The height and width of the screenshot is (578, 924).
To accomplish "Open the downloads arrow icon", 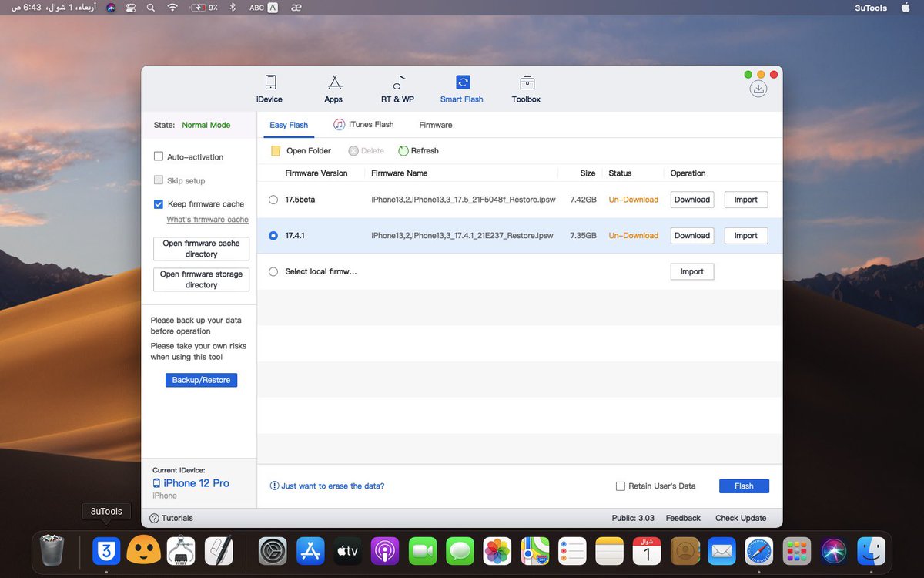I will pos(758,89).
